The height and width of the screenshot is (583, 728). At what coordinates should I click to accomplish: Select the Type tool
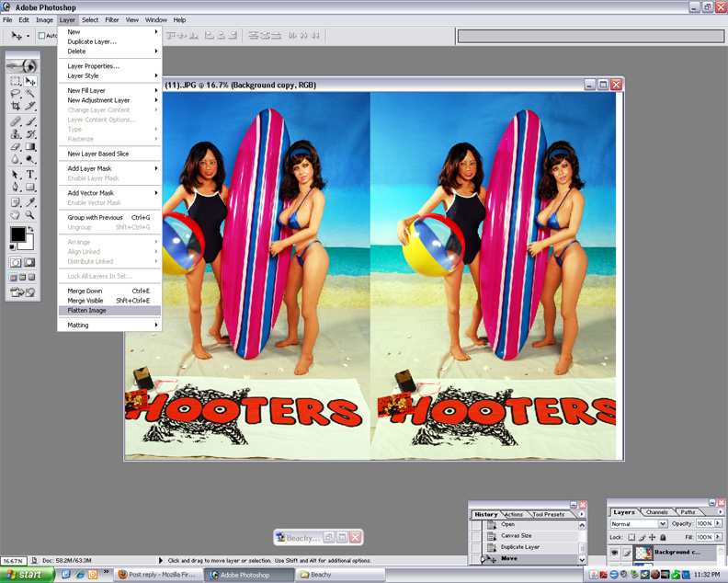click(x=30, y=175)
